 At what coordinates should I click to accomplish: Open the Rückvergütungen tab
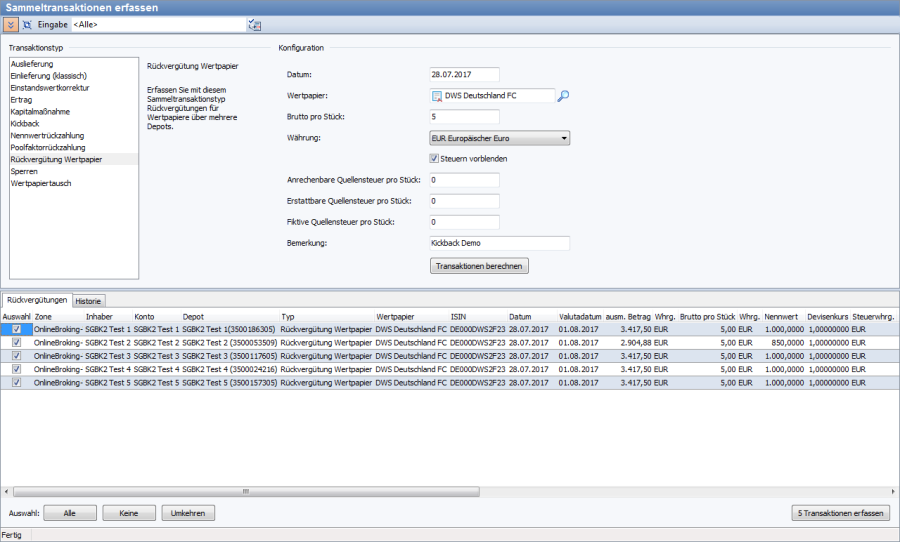36,300
